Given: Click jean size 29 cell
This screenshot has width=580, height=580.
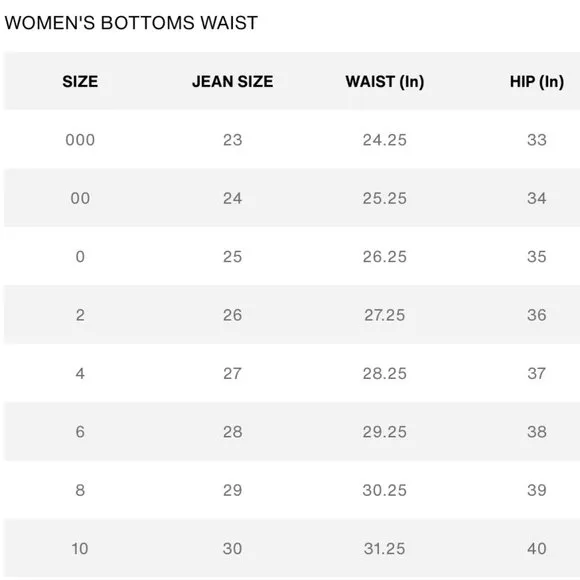Looking at the screenshot, I should tap(233, 490).
